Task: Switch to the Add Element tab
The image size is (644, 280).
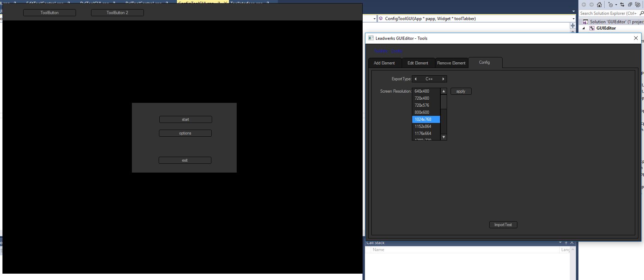Action: (384, 63)
